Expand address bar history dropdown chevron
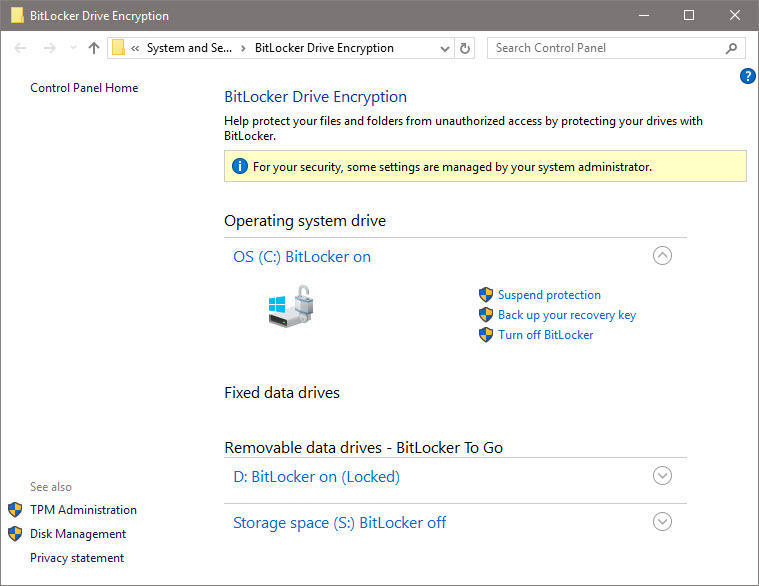The width and height of the screenshot is (759, 586). tap(444, 48)
